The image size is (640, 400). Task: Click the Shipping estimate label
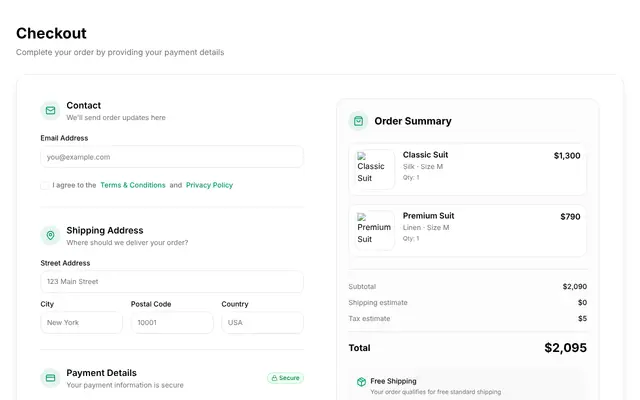[378, 302]
